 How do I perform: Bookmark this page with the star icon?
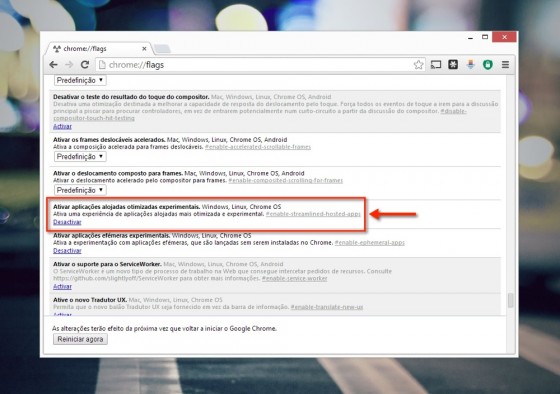[418, 65]
